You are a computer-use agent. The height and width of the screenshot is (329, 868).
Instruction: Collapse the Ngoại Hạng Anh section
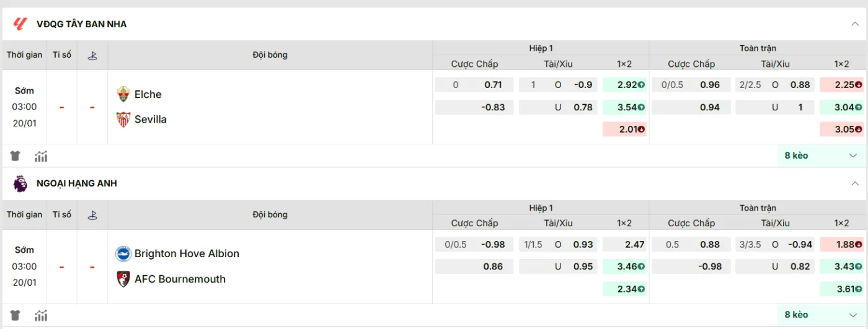pyautogui.click(x=854, y=183)
